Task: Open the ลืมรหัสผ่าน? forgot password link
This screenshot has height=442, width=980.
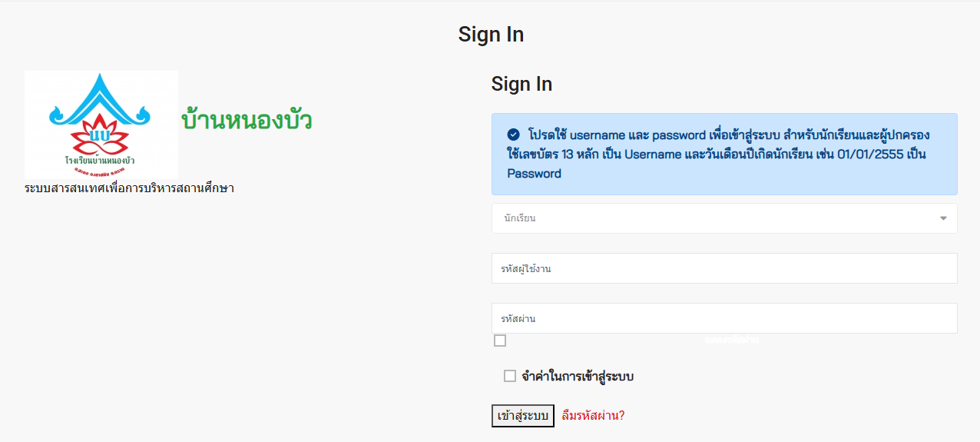Action: point(593,416)
